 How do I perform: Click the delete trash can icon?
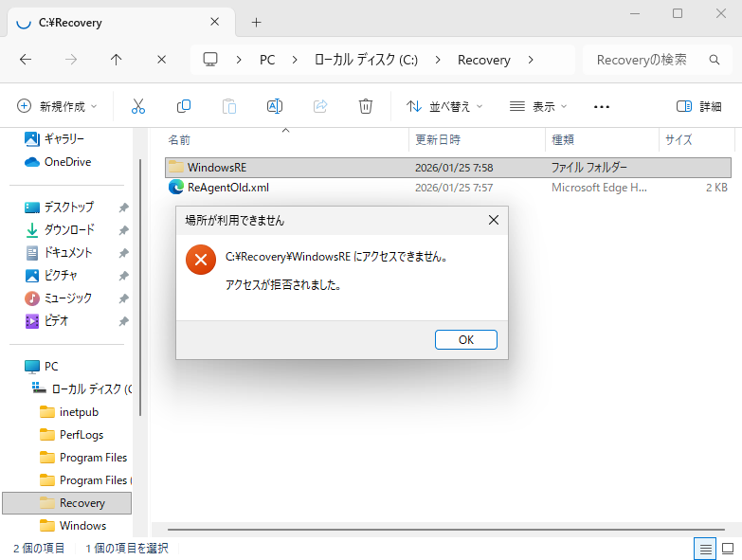pos(366,106)
